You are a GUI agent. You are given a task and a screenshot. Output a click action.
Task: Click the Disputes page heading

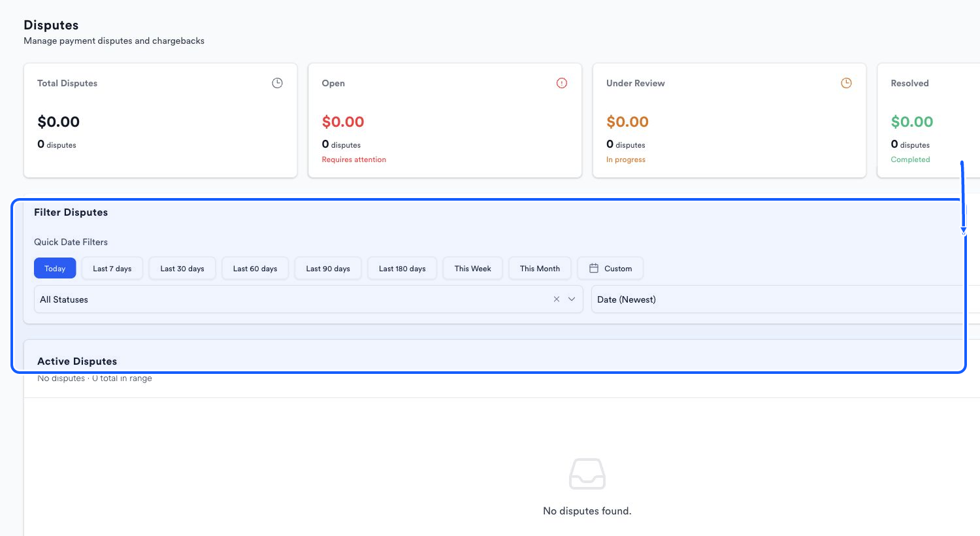(x=51, y=25)
